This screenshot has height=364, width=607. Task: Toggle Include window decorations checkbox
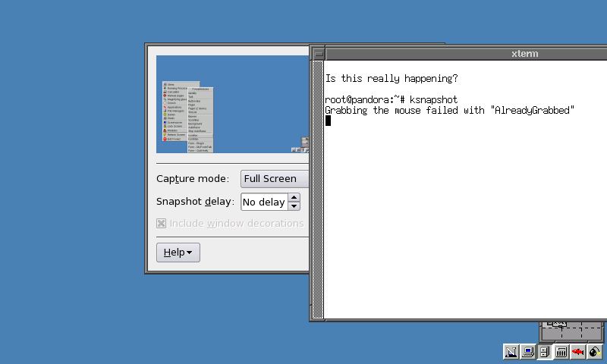(161, 223)
